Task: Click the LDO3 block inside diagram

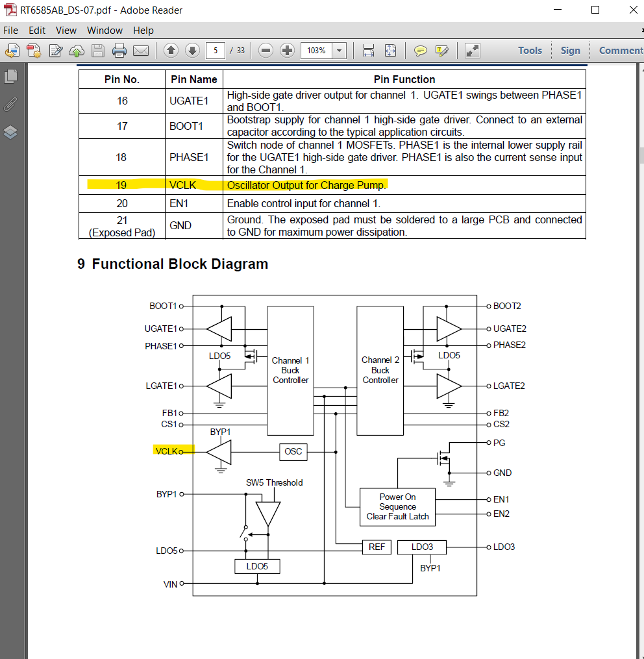Action: point(421,547)
